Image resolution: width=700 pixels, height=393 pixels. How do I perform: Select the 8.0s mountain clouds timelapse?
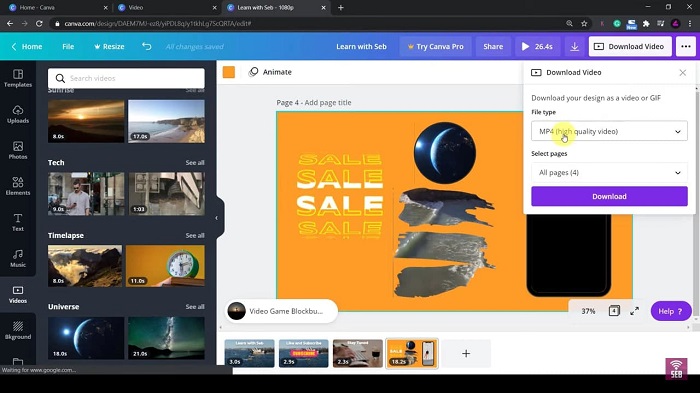coord(85,266)
